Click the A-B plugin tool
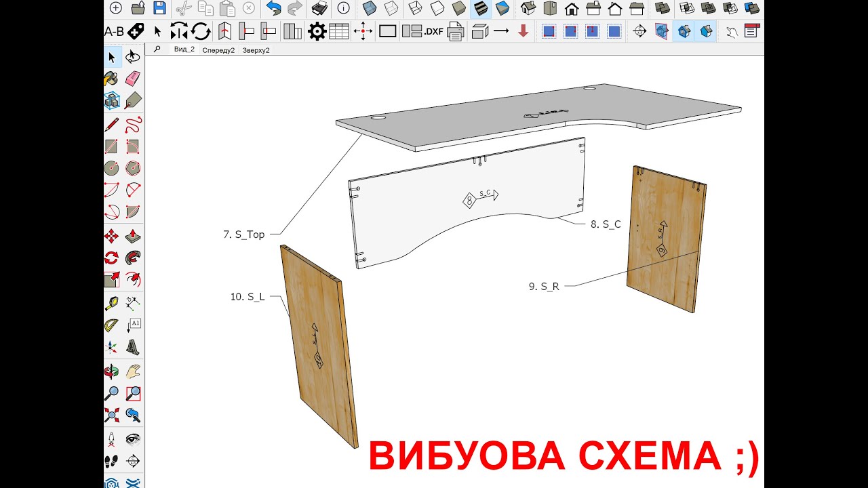The width and height of the screenshot is (868, 488). pos(114,31)
